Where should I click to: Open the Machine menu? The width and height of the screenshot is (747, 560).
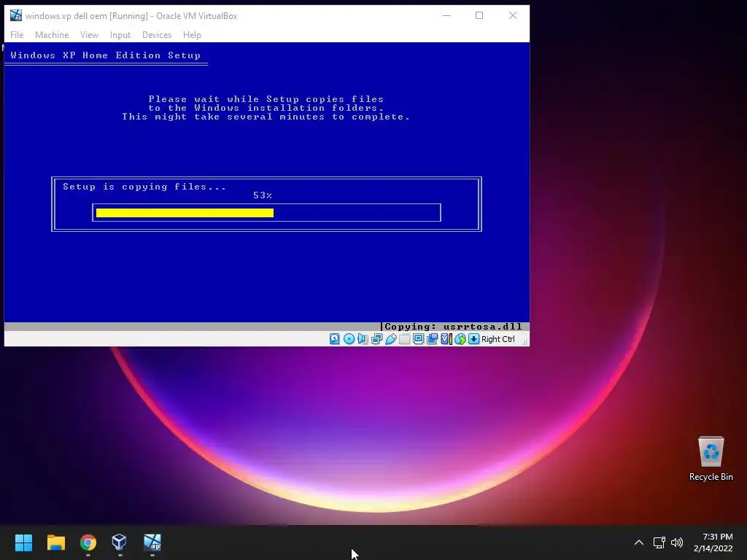pos(52,35)
